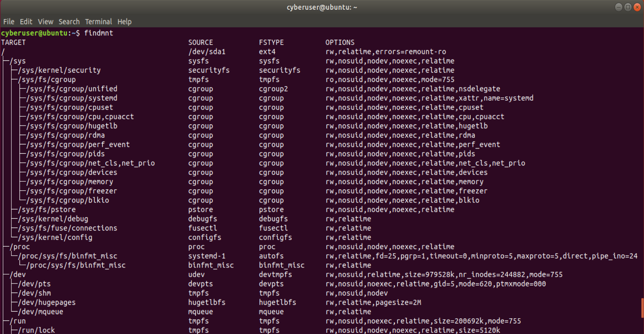Open the View menu
644x334 pixels.
46,22
